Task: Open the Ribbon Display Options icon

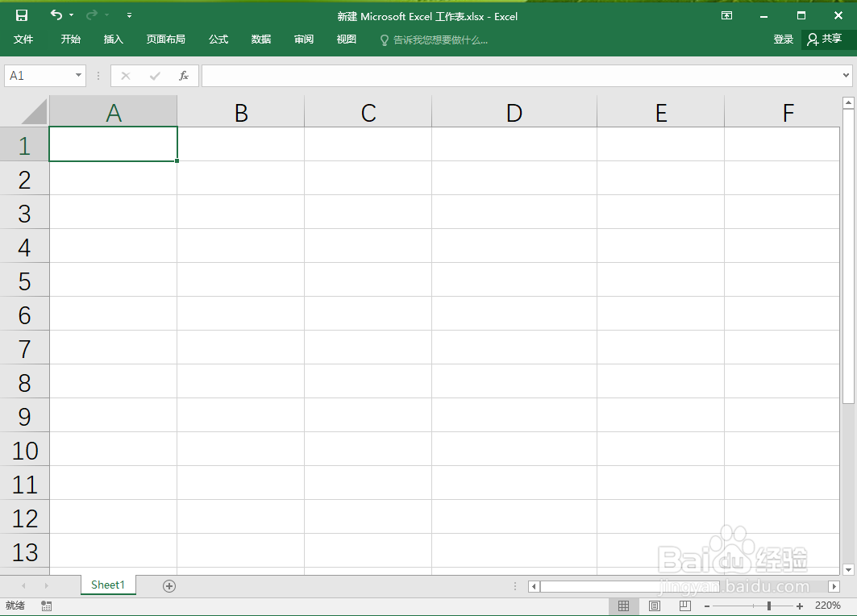Action: [x=727, y=15]
